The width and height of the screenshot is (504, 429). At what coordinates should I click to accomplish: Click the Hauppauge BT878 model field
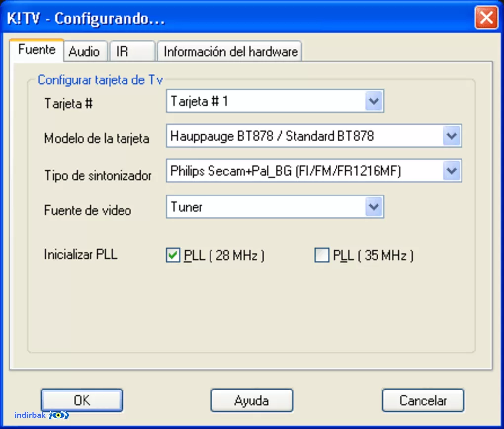pyautogui.click(x=314, y=136)
